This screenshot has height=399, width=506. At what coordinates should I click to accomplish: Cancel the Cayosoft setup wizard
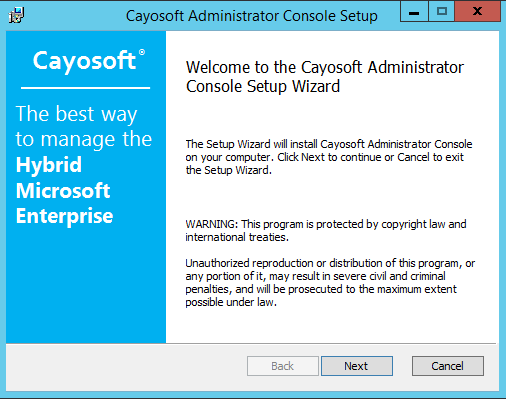coord(448,366)
